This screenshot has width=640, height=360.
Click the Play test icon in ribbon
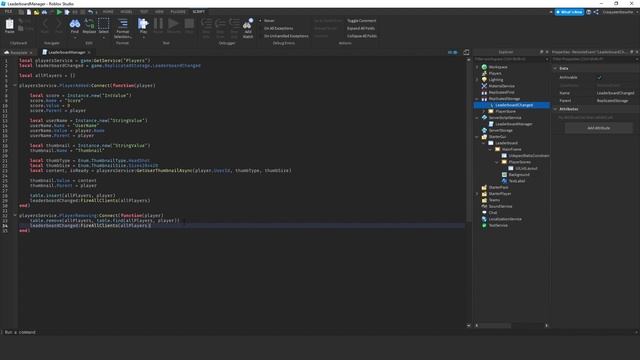click(143, 25)
